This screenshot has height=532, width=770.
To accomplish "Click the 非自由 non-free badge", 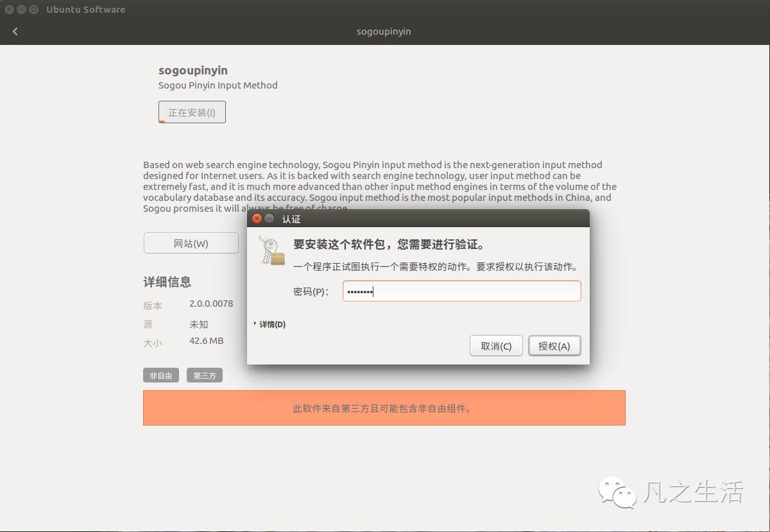I will 160,375.
